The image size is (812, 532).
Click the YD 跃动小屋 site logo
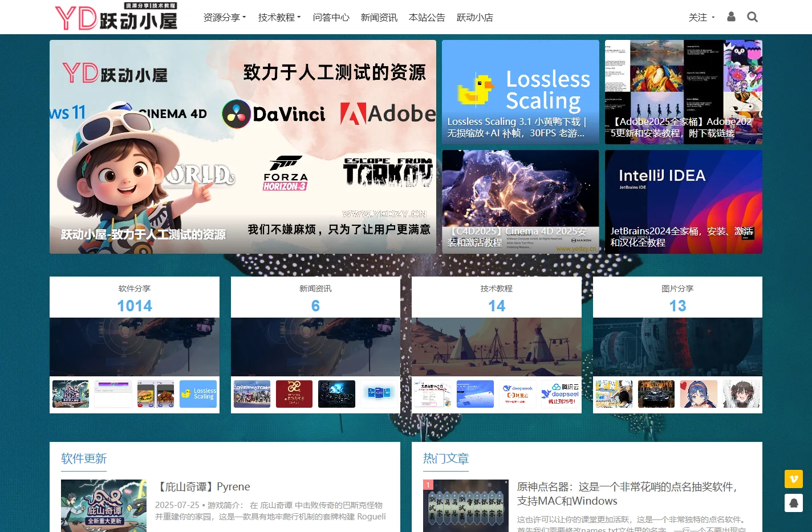116,17
